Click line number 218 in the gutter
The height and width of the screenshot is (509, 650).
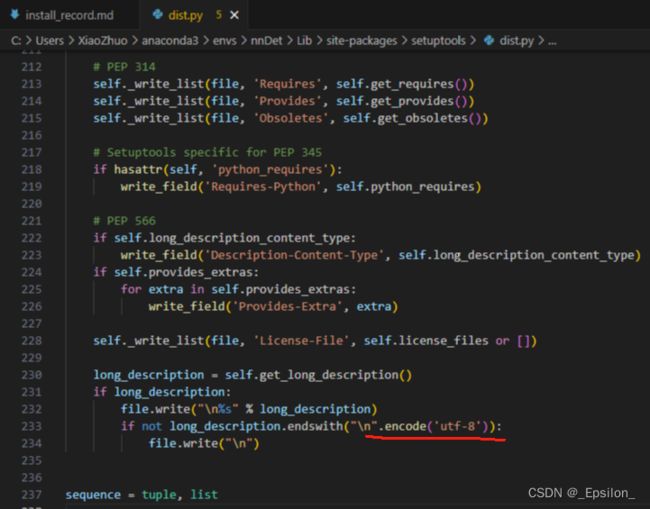[x=32, y=170]
